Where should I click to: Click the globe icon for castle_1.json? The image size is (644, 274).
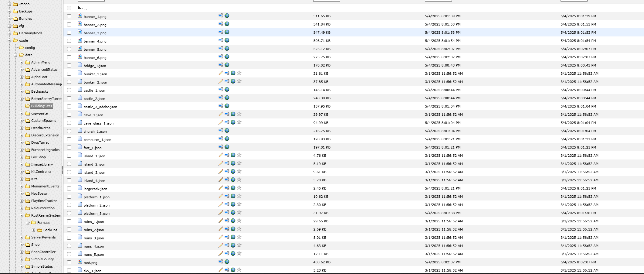pos(227,89)
